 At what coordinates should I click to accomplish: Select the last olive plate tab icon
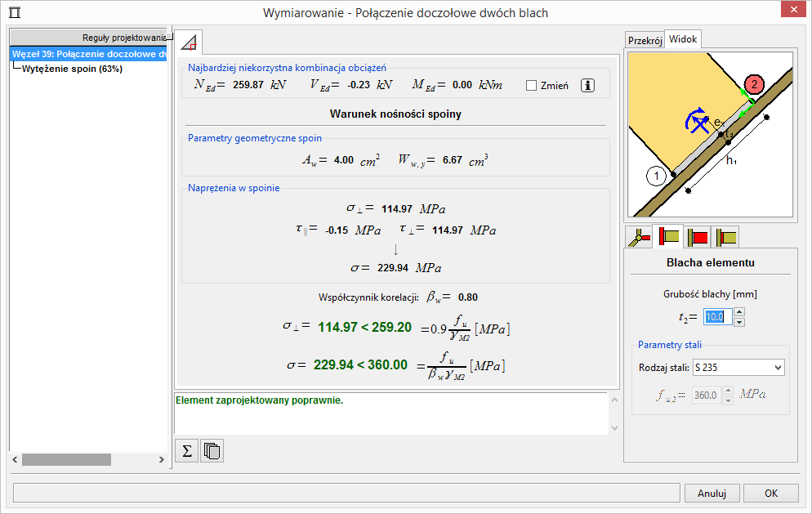pos(725,237)
